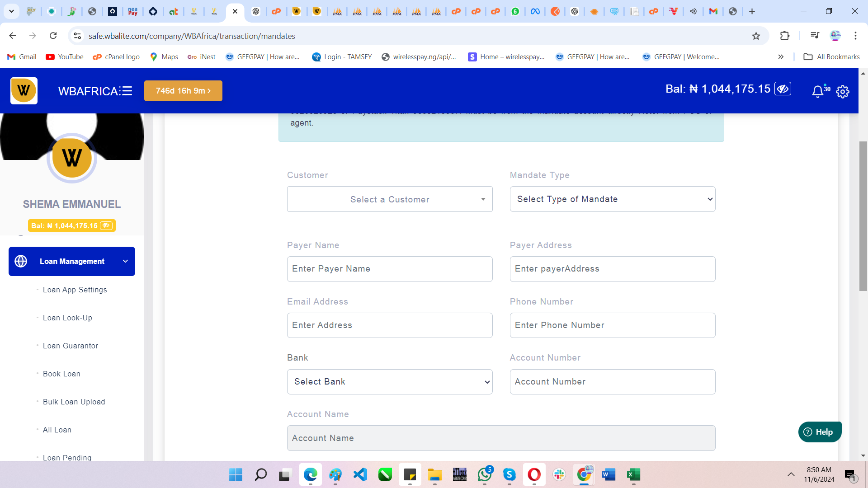Open WhatsApp from the taskbar
Viewport: 868px width, 488px height.
(485, 474)
